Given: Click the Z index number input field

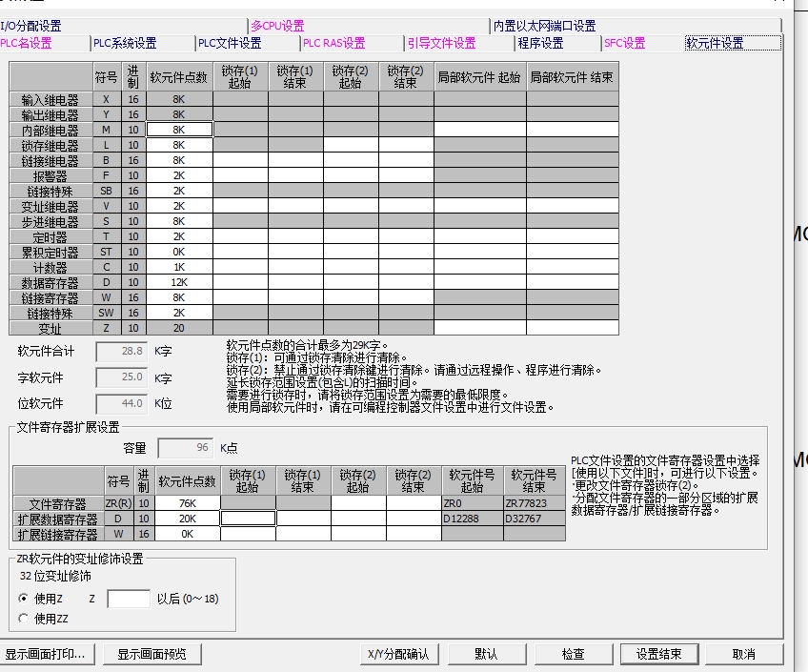Looking at the screenshot, I should (x=129, y=599).
